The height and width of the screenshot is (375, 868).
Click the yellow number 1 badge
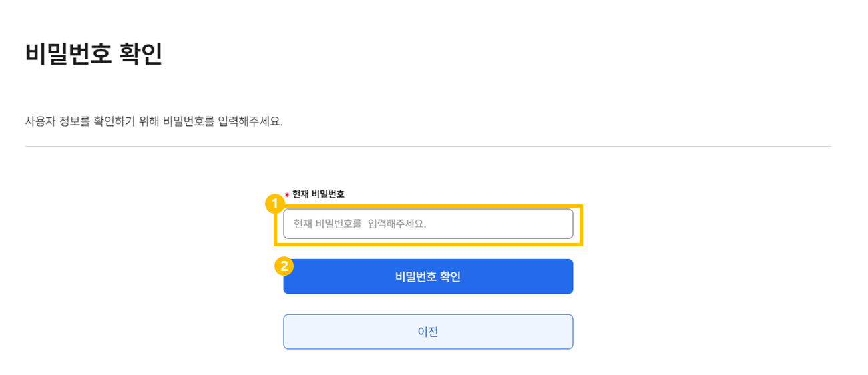point(275,203)
